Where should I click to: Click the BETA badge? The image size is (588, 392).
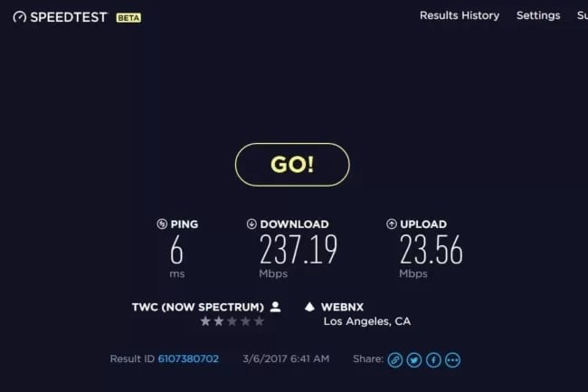[128, 17]
